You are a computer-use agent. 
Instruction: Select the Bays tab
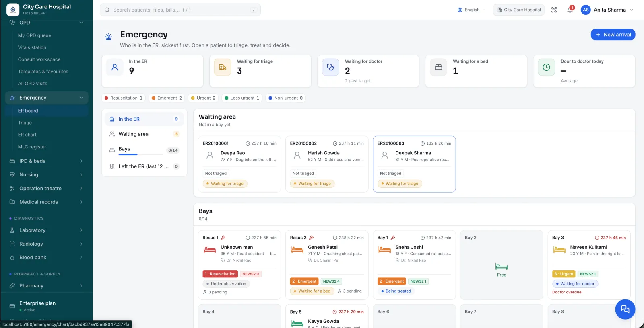pyautogui.click(x=144, y=150)
